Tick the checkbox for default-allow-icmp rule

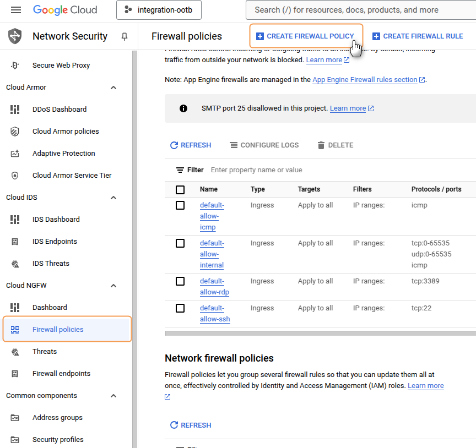pos(180,205)
